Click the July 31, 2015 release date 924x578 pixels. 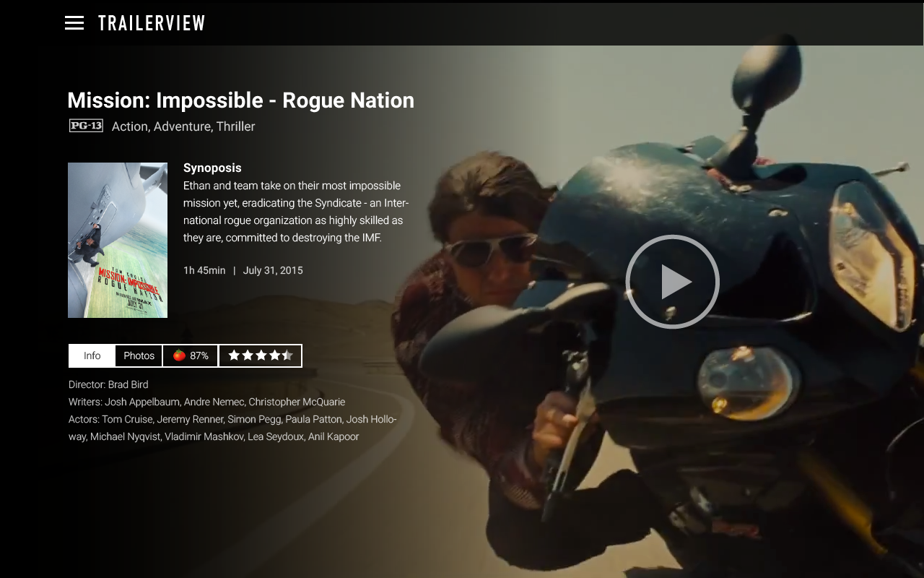273,270
